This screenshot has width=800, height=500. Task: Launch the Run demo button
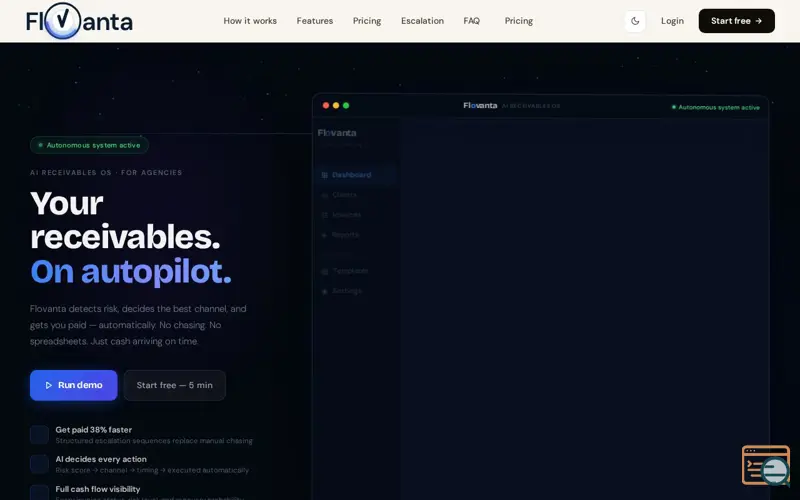click(x=73, y=385)
